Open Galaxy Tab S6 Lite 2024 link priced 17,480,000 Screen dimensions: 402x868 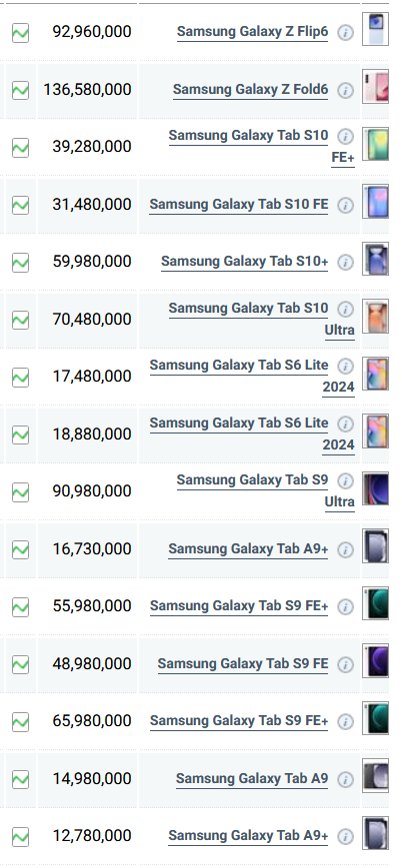252,377
